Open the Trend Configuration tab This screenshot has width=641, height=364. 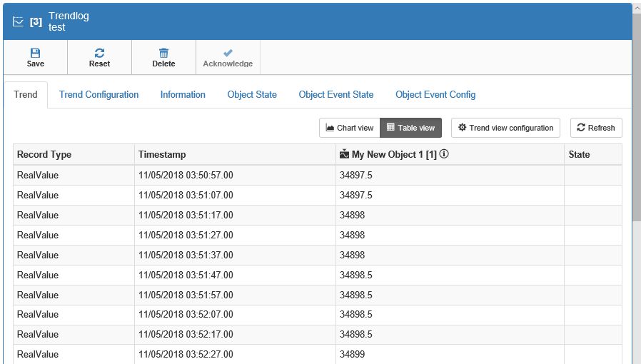99,95
